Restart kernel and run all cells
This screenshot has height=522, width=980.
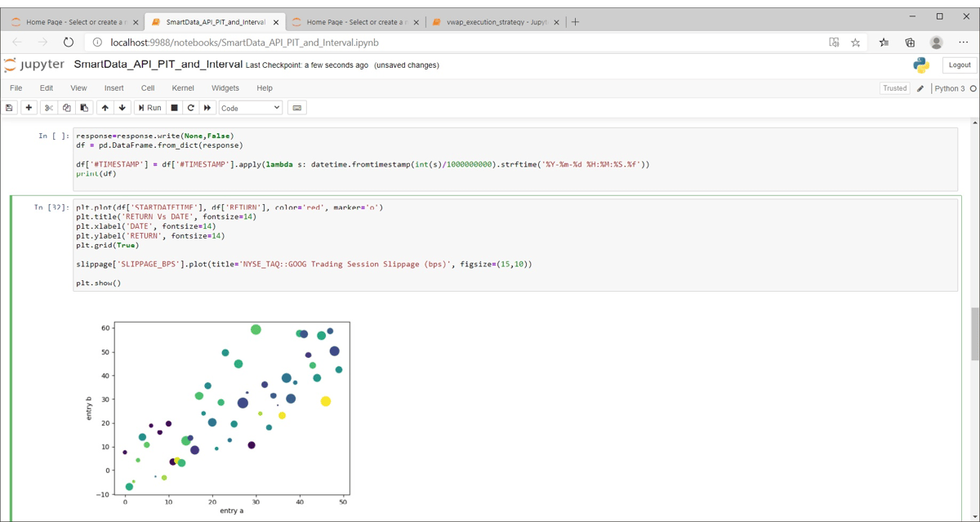tap(207, 108)
